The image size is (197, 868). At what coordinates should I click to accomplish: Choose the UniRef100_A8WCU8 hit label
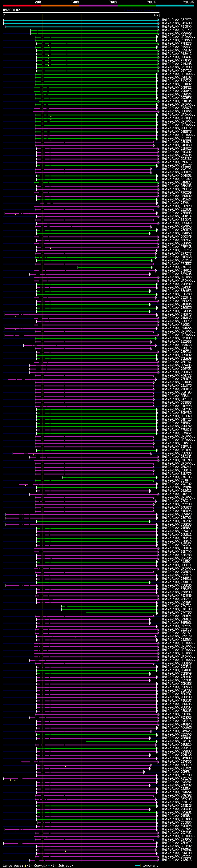[177, 697]
